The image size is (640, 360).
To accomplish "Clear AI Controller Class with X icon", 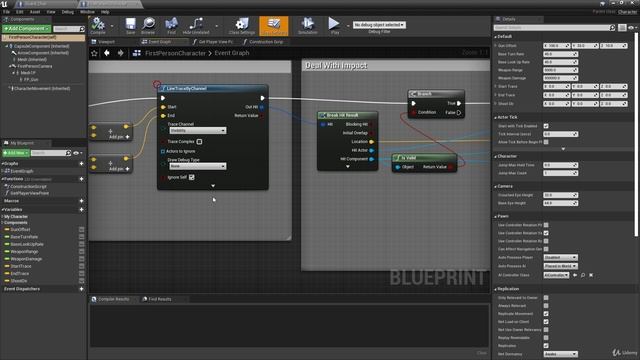I will click(591, 276).
